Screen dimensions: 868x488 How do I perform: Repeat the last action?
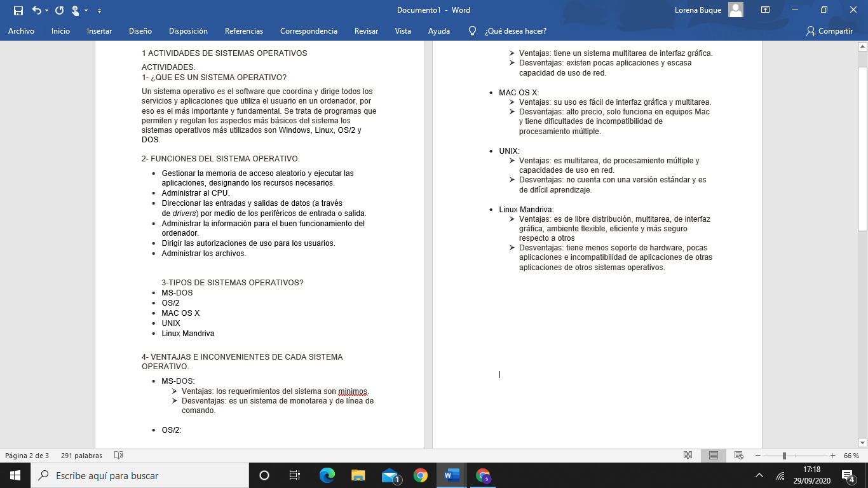[x=59, y=10]
